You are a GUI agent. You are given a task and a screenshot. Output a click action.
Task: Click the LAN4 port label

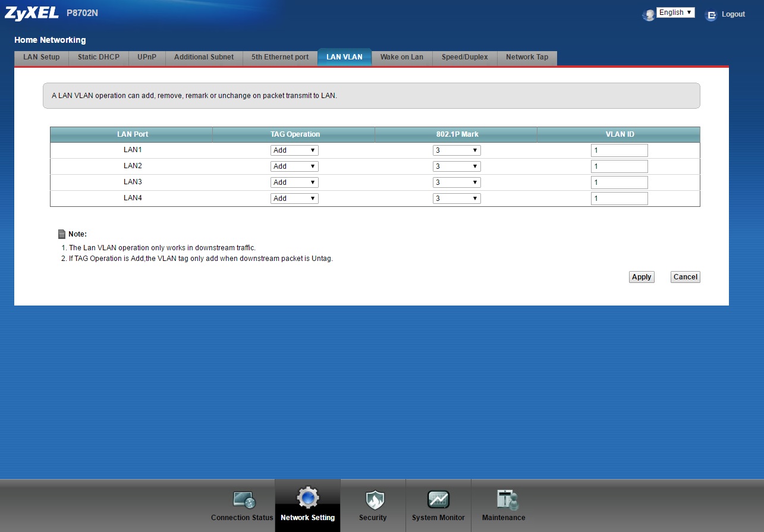133,198
